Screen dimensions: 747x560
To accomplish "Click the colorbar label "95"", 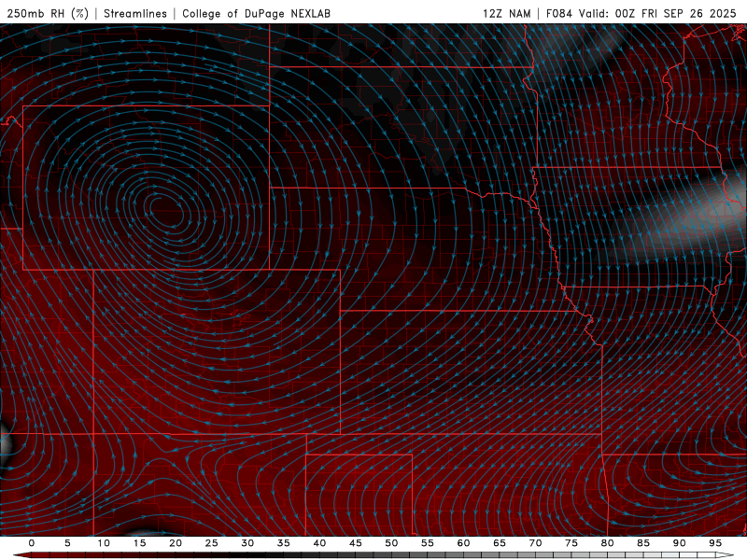I will click(715, 543).
